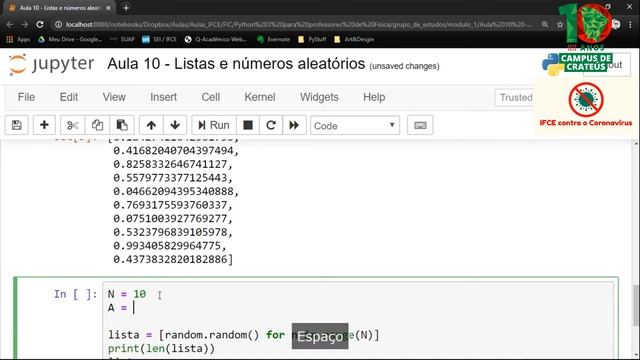Paste cells below icon
The height and width of the screenshot is (360, 640).
(x=122, y=125)
